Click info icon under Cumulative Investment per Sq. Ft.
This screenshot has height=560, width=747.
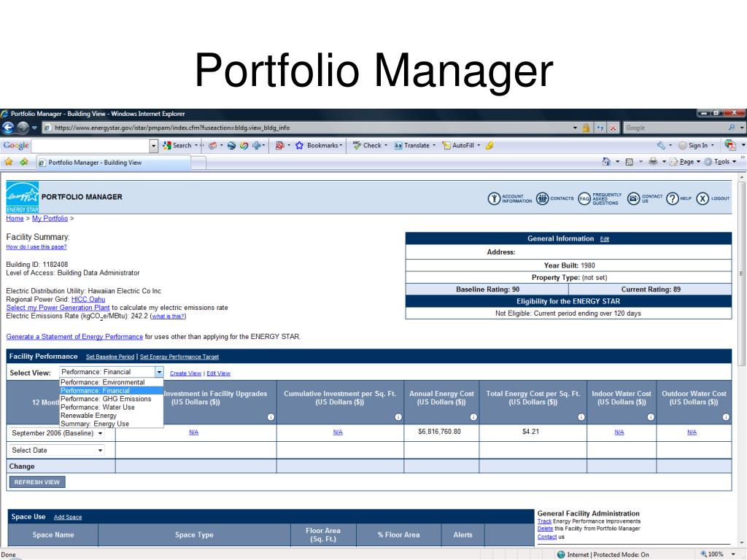point(398,417)
